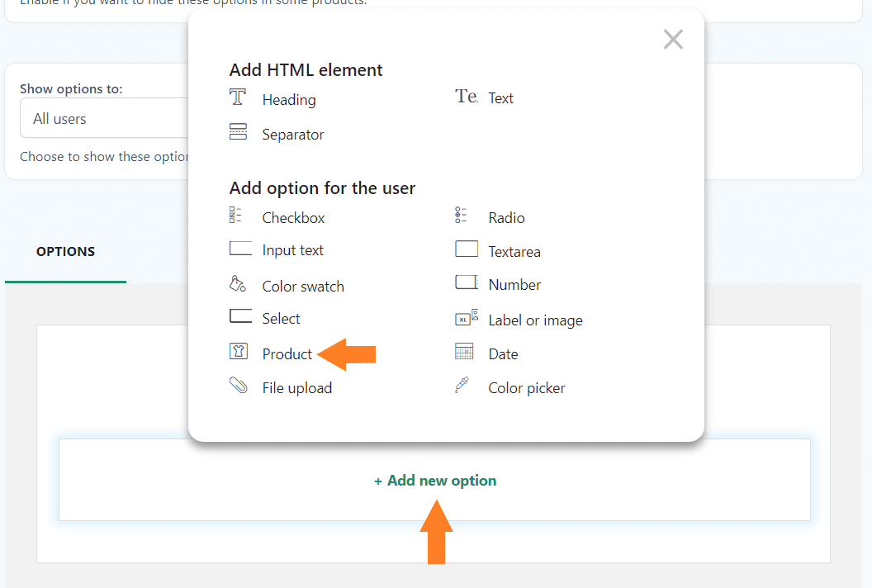Choose the Date calendar icon
872x588 pixels.
464,352
